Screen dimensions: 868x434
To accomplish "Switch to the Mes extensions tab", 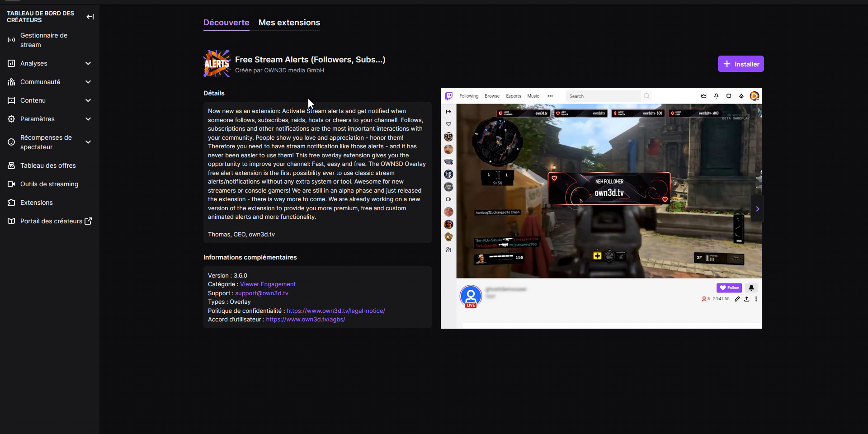I will pyautogui.click(x=289, y=23).
